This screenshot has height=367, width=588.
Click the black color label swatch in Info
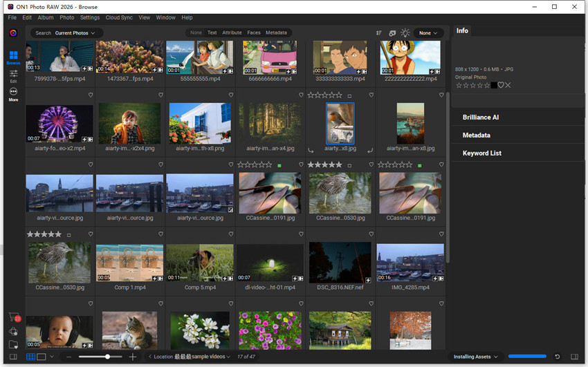click(494, 86)
